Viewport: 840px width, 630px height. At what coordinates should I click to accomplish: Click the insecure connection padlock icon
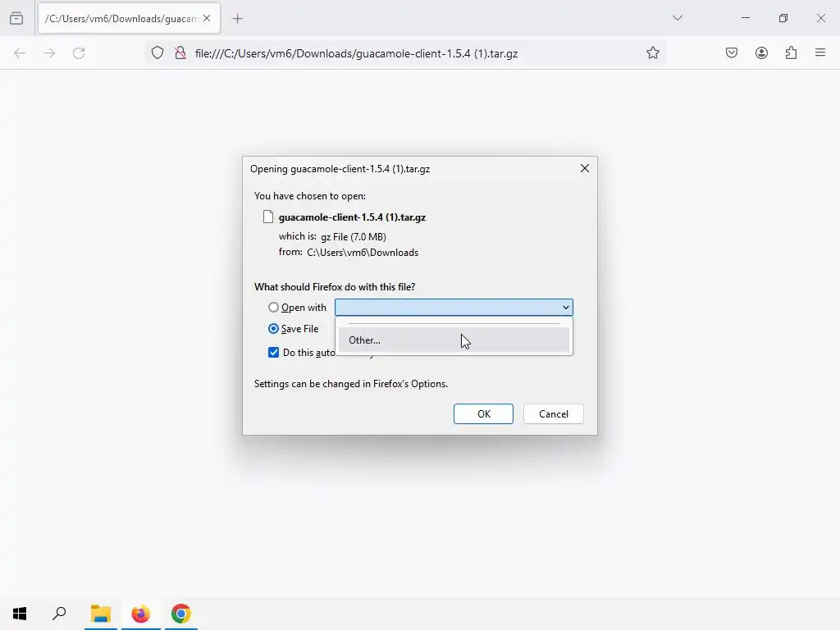click(180, 53)
